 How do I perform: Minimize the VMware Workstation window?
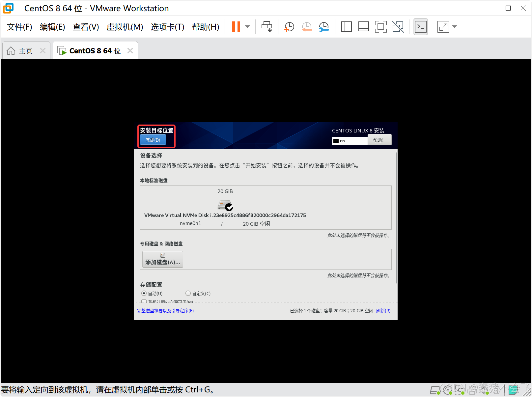(493, 8)
